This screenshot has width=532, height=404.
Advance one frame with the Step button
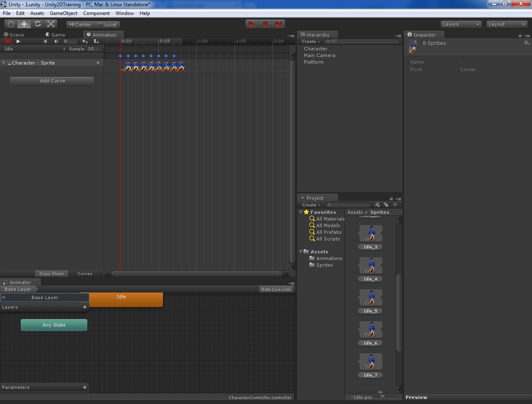point(278,24)
